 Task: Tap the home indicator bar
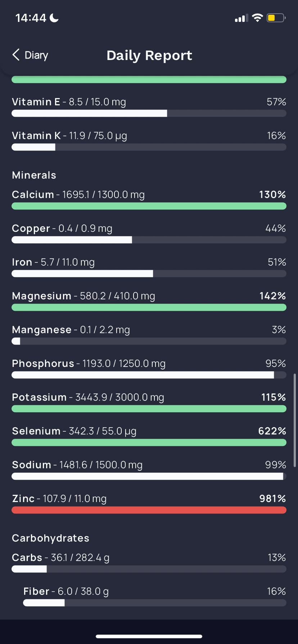tap(149, 636)
